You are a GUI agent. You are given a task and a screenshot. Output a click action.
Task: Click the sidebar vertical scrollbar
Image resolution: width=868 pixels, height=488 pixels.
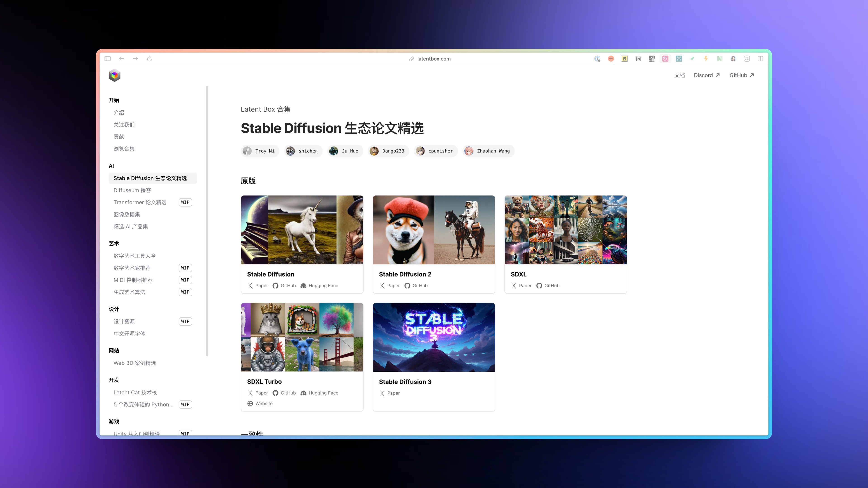point(207,221)
